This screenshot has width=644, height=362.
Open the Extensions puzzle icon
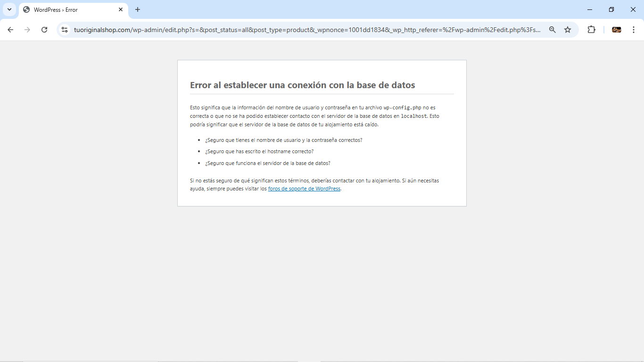click(591, 30)
